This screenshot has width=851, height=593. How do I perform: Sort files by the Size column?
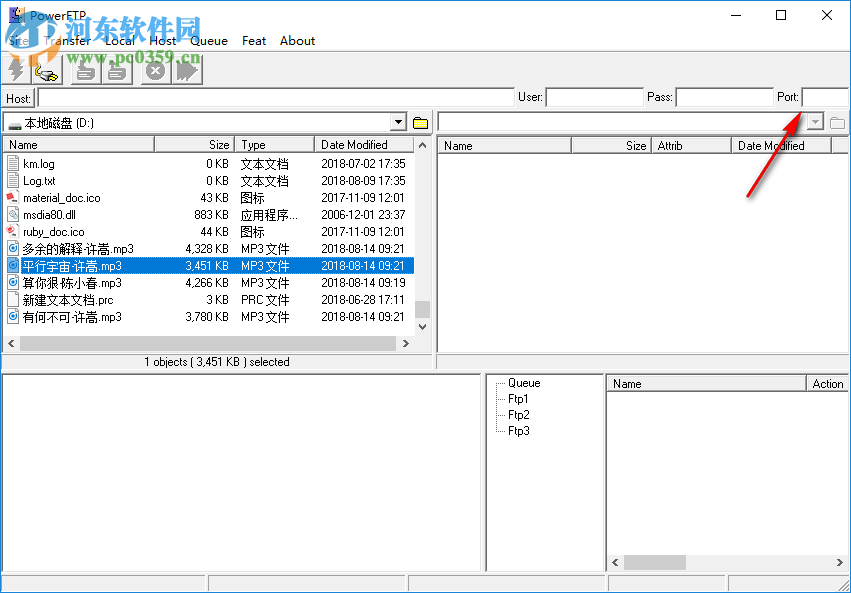tap(217, 144)
